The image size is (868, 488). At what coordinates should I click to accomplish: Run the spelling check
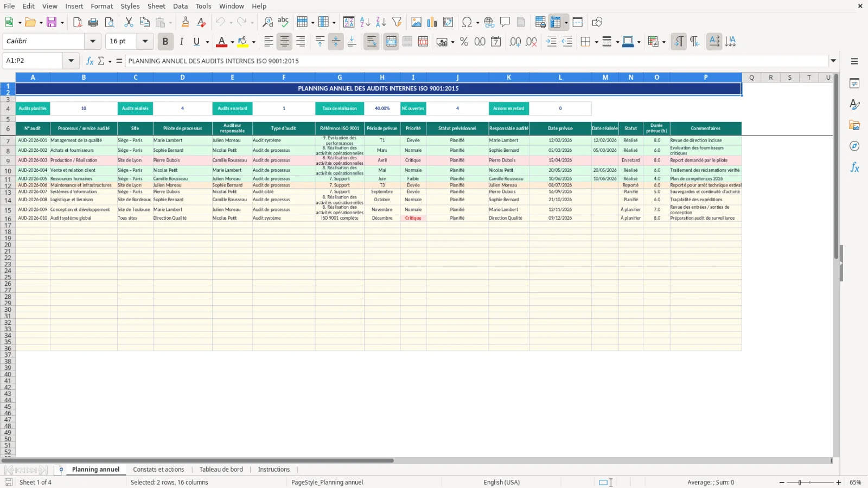(x=283, y=22)
